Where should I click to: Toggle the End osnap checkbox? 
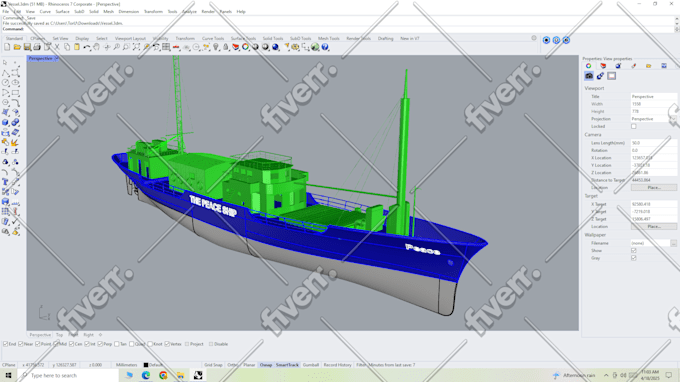5,344
